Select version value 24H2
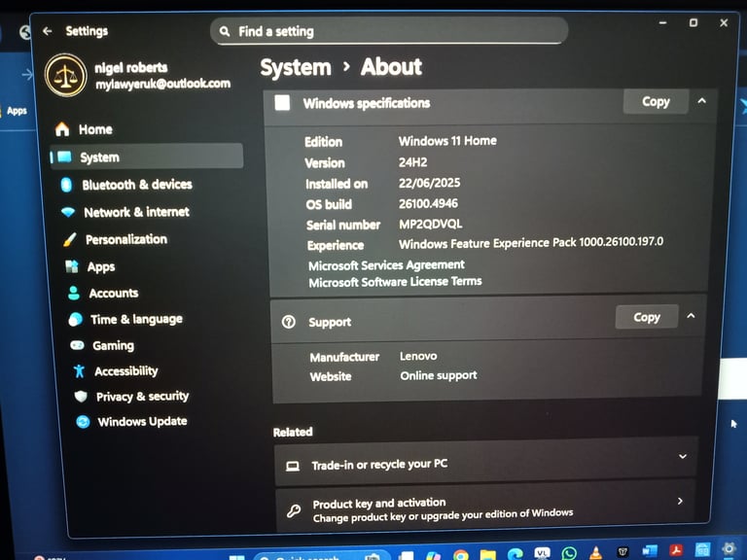Image resolution: width=747 pixels, height=560 pixels. coord(412,162)
